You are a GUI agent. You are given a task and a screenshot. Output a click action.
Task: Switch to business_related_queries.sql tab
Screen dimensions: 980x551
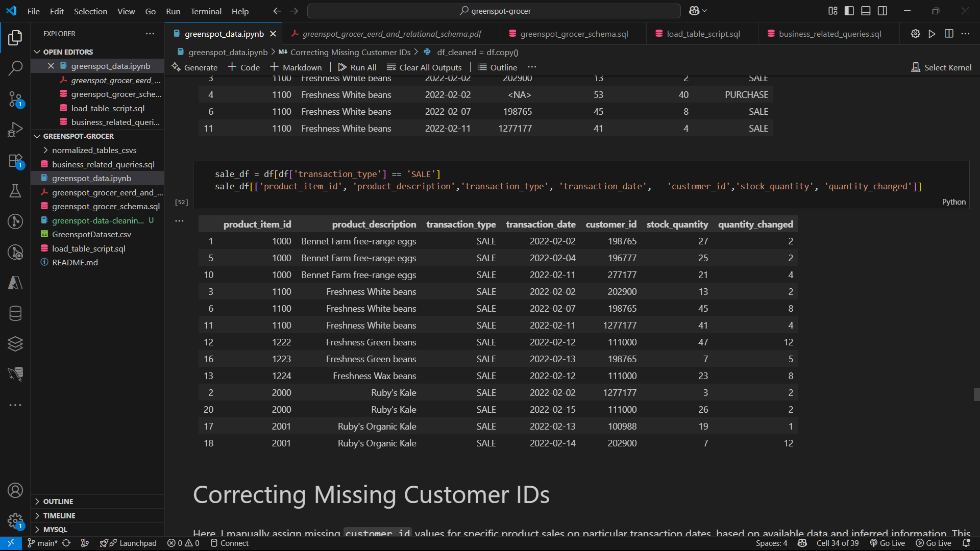(x=829, y=34)
